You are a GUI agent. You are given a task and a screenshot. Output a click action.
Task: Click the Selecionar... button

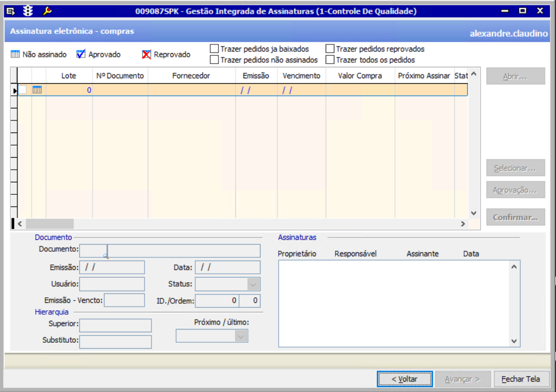click(515, 168)
